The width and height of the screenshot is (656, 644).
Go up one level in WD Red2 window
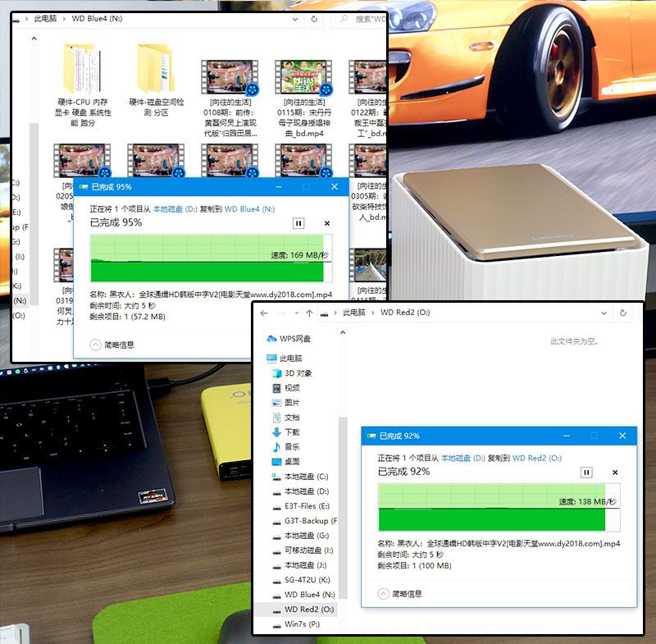coord(309,313)
